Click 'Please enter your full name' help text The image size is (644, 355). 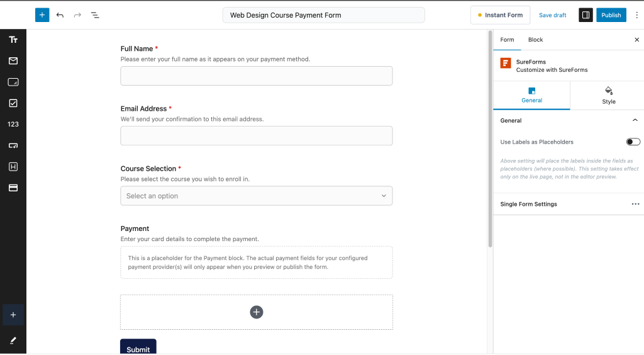[x=215, y=59]
